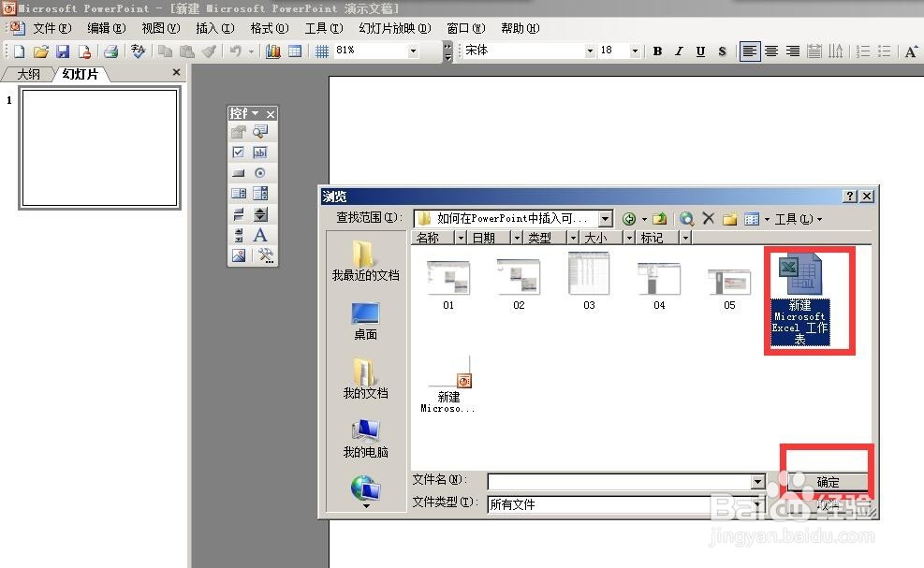Open the undo history dropdown arrow
The width and height of the screenshot is (924, 568).
pyautogui.click(x=251, y=51)
